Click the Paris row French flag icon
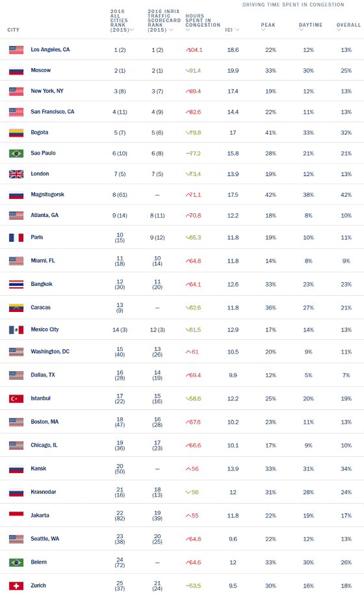364x596 pixels. pyautogui.click(x=16, y=238)
